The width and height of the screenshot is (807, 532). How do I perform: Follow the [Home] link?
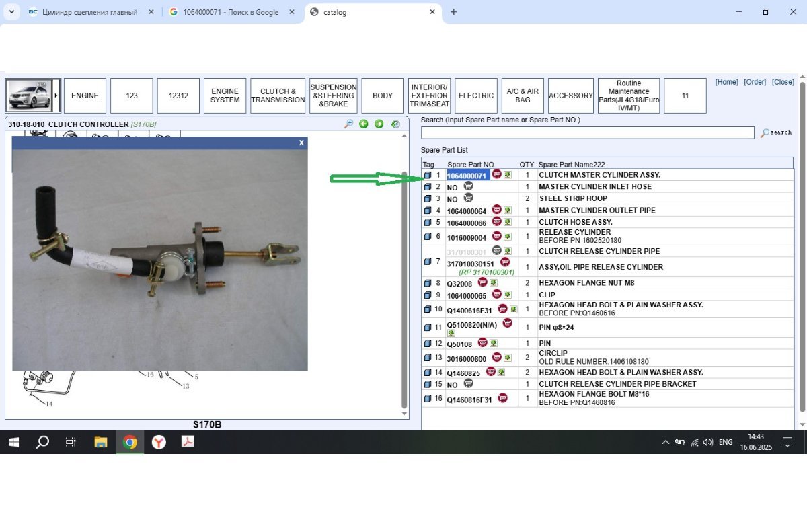coord(726,82)
